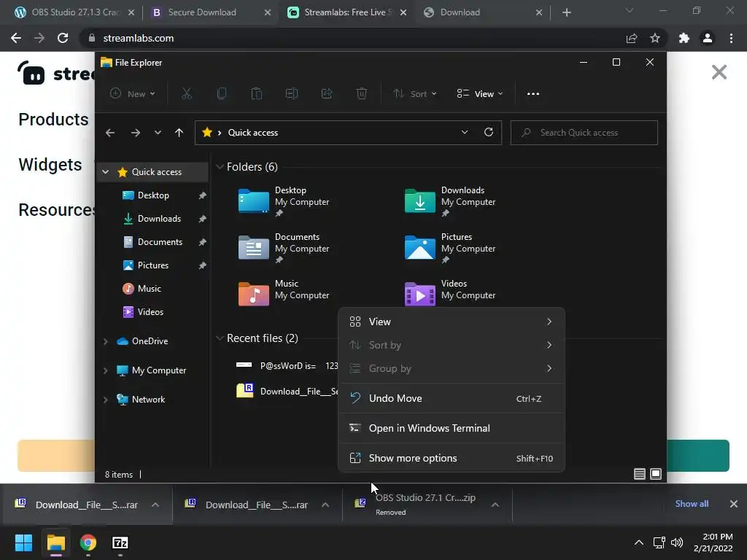Click the Copy icon in File Explorer toolbar
Viewport: 747px width, 560px height.
pos(222,94)
